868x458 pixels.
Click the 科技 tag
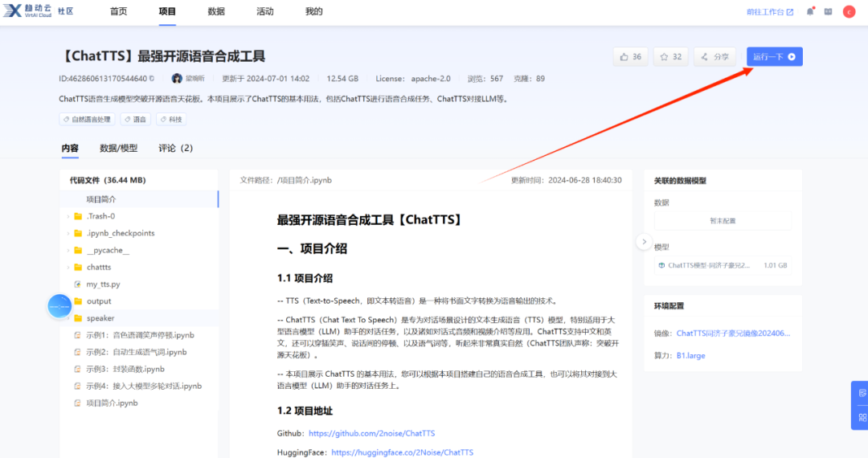click(x=171, y=120)
